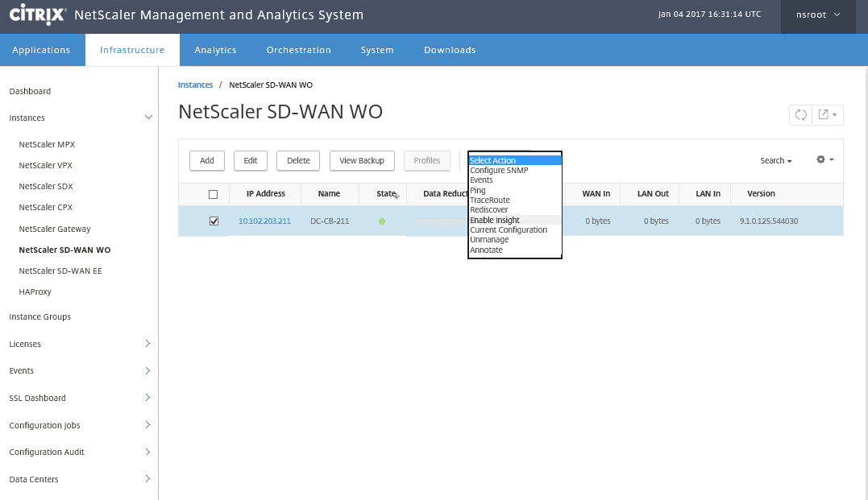Switch to the System tab

tap(377, 50)
